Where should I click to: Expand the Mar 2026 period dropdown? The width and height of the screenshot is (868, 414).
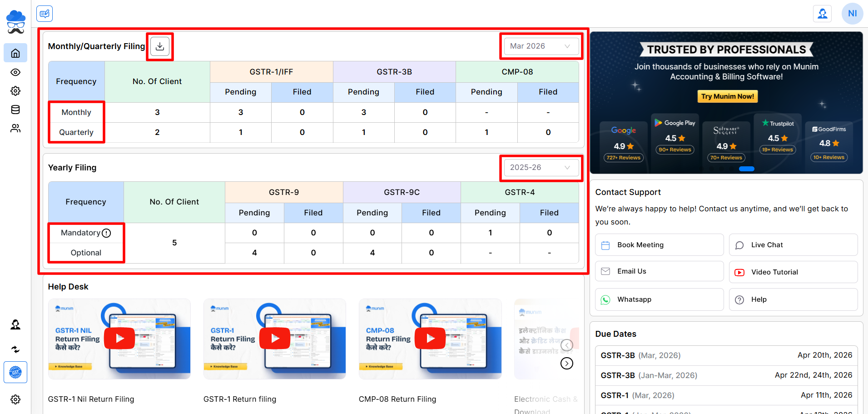pos(541,46)
